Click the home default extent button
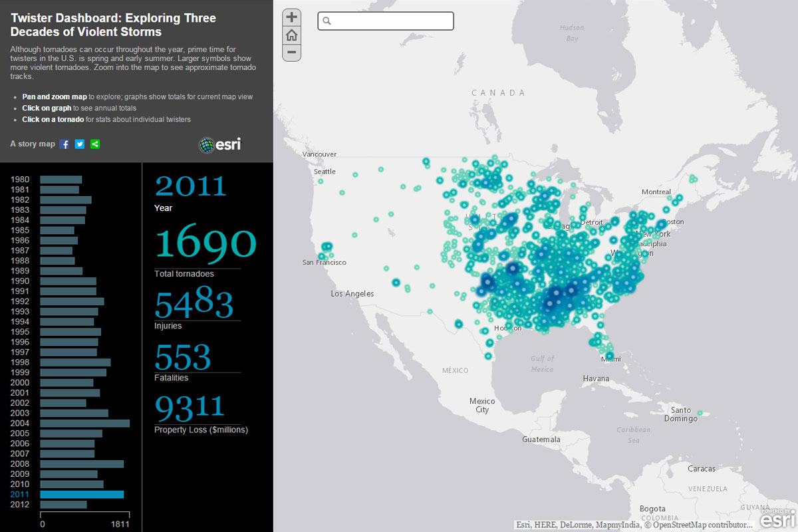 (x=291, y=35)
